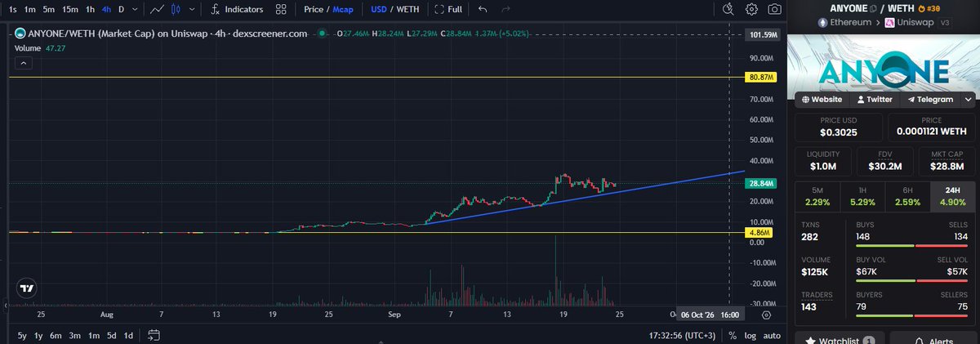Set date range to 5y
The image size is (980, 344).
pyautogui.click(x=22, y=336)
